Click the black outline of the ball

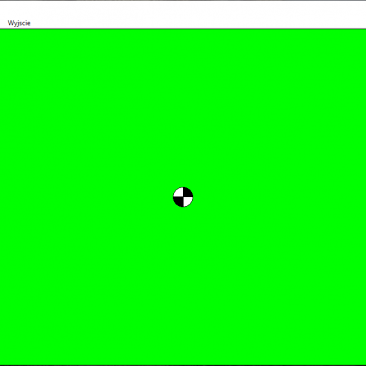183,187
